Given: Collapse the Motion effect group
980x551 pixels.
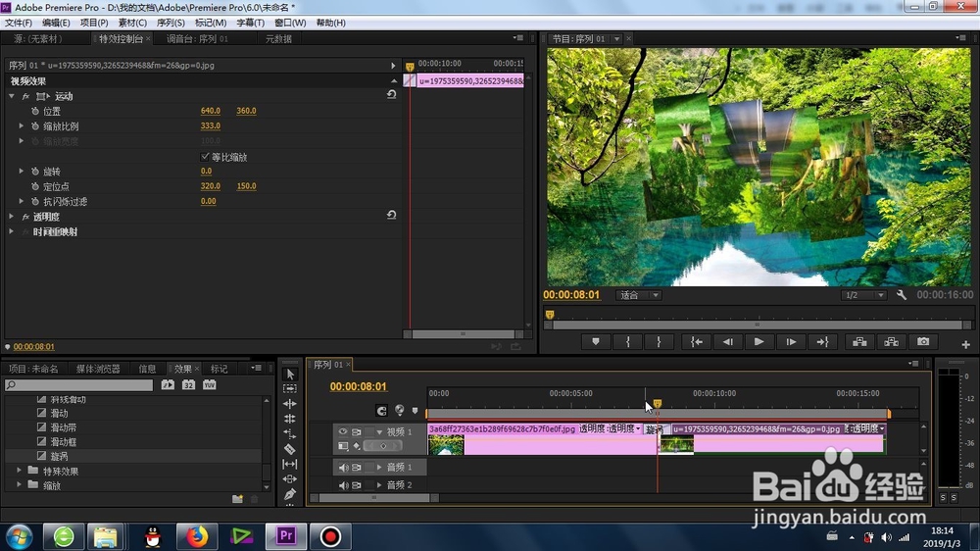Looking at the screenshot, I should pyautogui.click(x=11, y=96).
